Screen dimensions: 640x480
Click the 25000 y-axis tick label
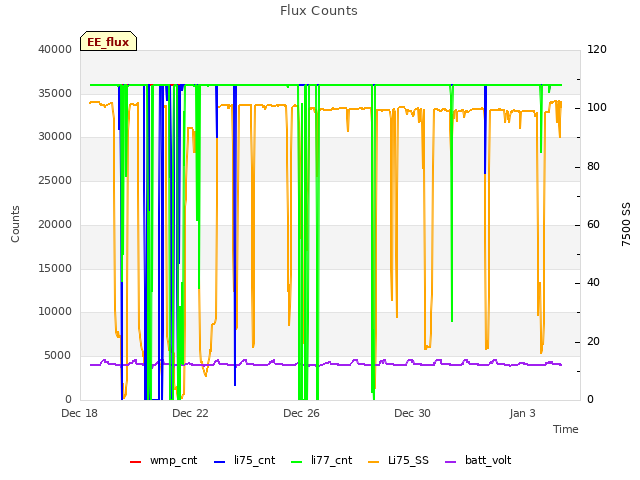[x=55, y=180]
